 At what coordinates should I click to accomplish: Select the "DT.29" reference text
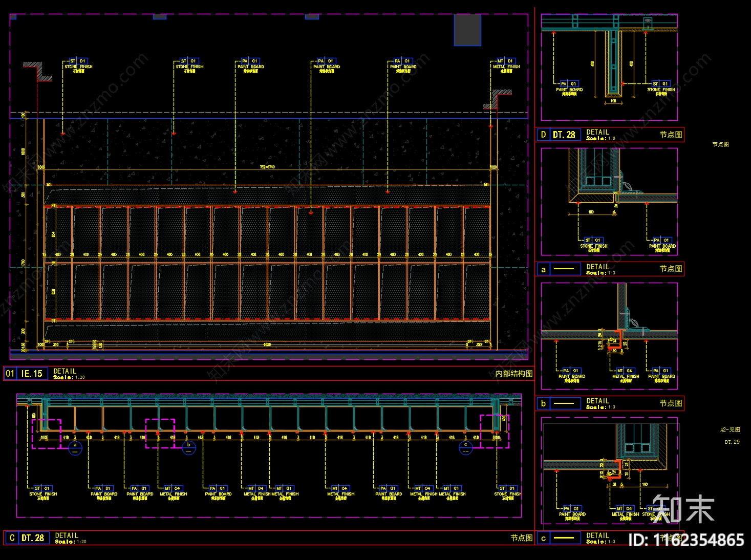point(732,442)
